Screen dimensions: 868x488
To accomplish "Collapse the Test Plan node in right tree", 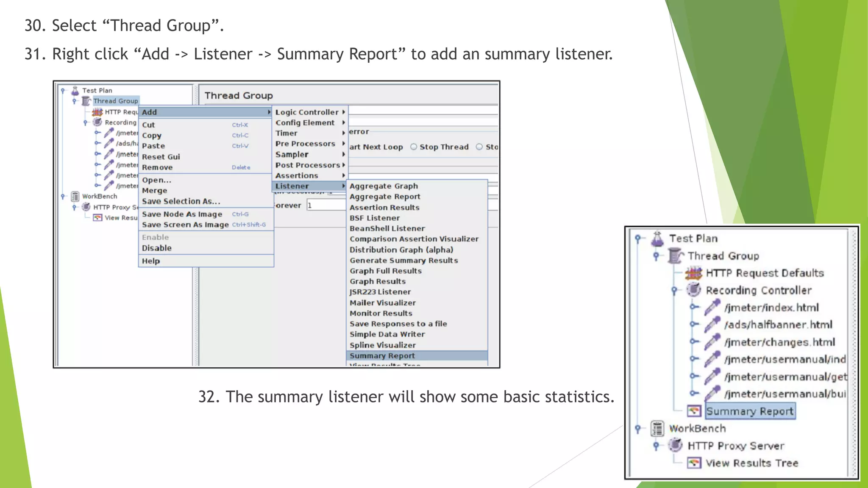I will point(638,239).
